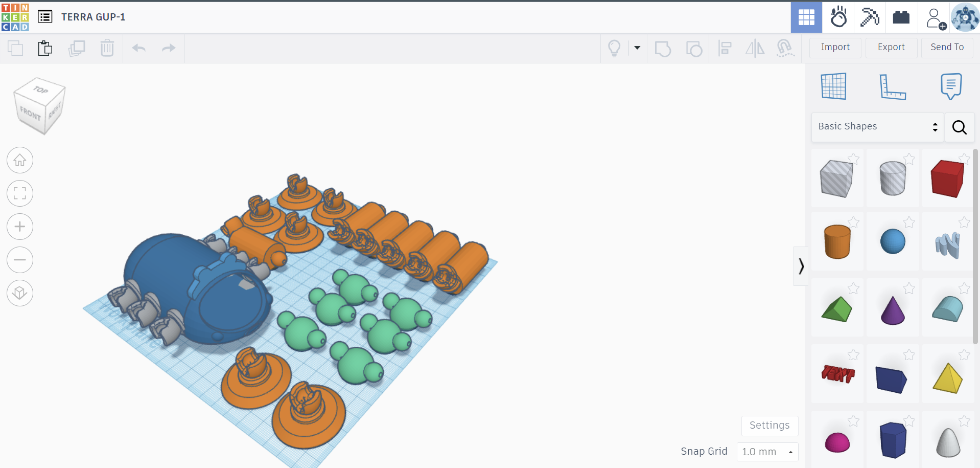This screenshot has width=980, height=468.
Task: Click the Duplicate and repeat icon
Action: [77, 48]
